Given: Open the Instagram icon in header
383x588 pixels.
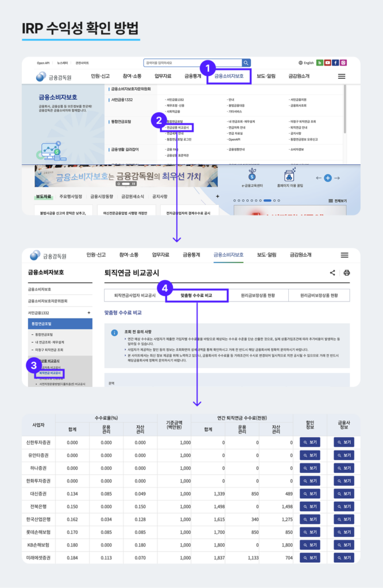Looking at the screenshot, I should point(343,63).
